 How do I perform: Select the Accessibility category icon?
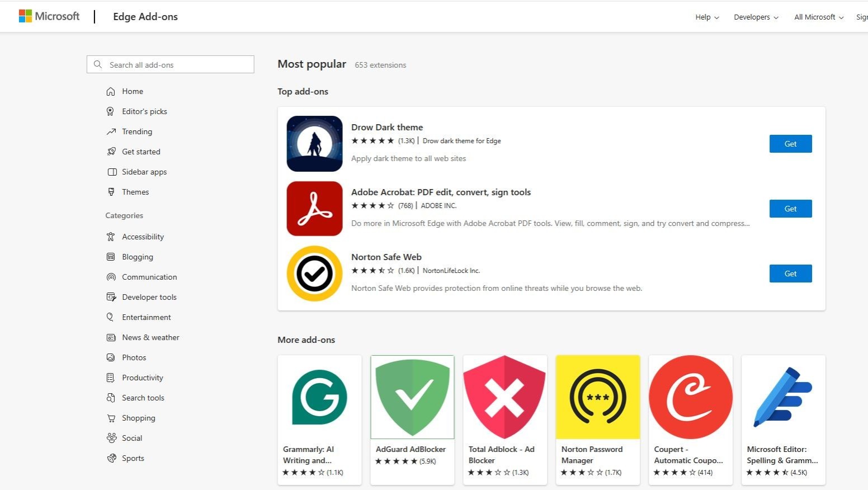click(x=111, y=237)
